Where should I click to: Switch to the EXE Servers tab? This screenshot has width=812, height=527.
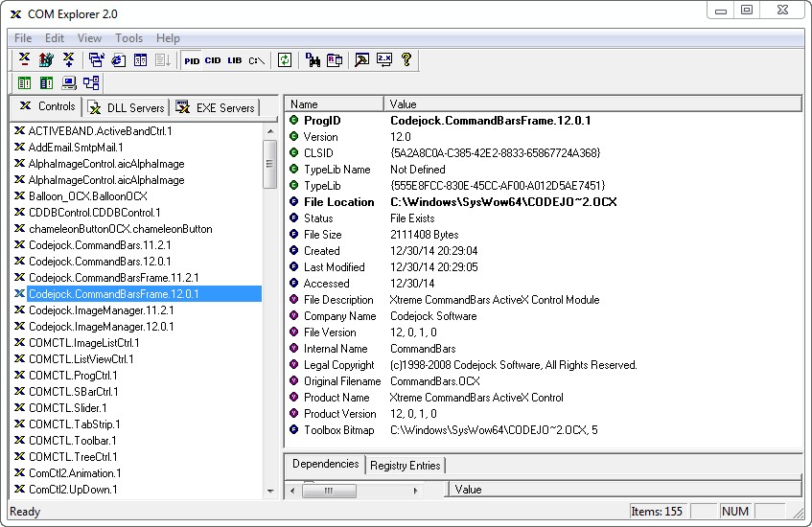[x=216, y=107]
